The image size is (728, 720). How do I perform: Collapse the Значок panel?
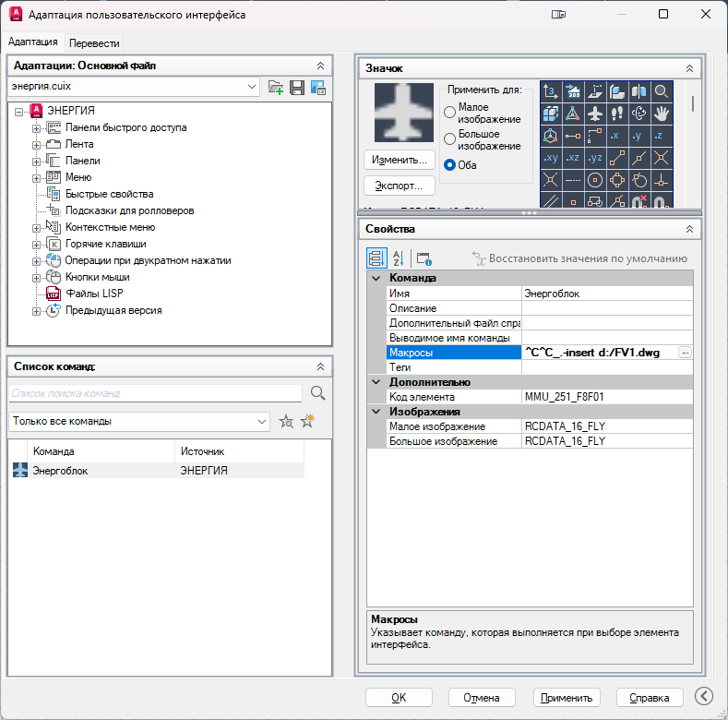(689, 68)
